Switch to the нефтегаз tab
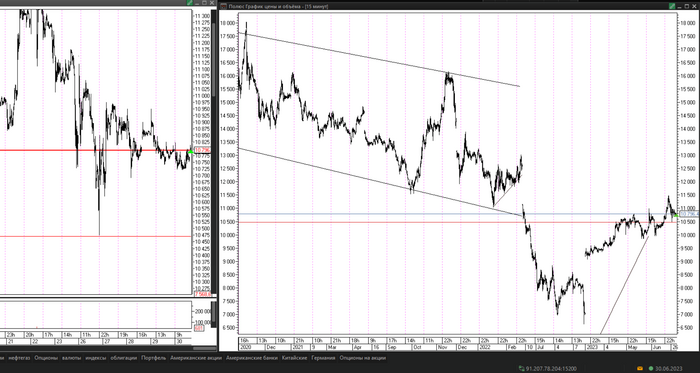The height and width of the screenshot is (373, 700). pos(18,358)
